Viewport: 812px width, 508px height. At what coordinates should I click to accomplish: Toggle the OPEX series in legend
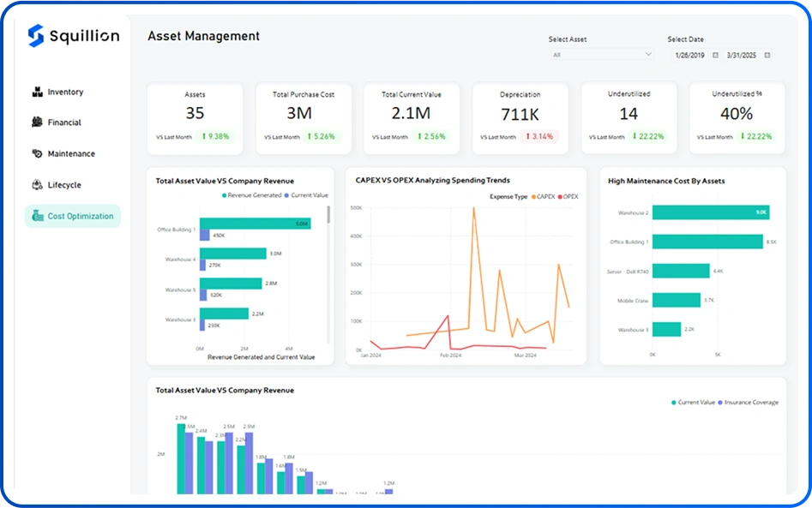(x=568, y=196)
